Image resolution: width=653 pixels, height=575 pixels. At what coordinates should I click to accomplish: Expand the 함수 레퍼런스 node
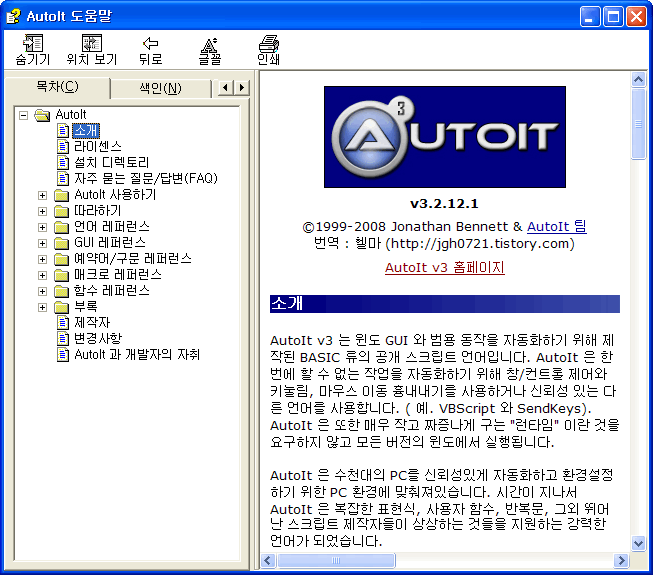coord(42,291)
